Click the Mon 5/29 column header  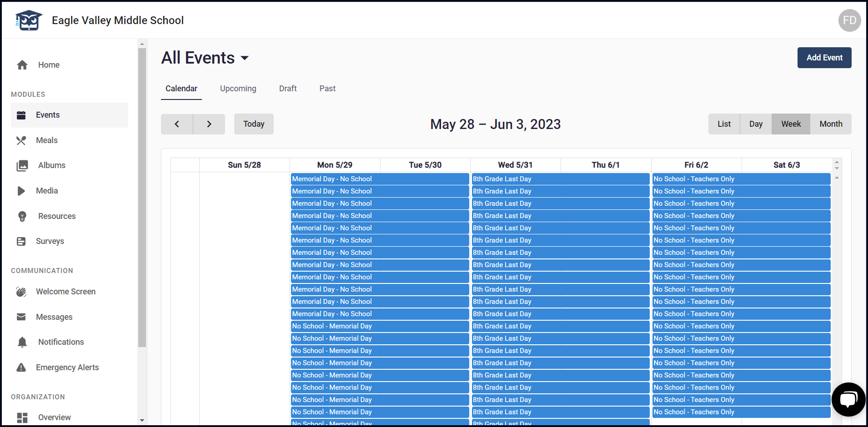[335, 165]
